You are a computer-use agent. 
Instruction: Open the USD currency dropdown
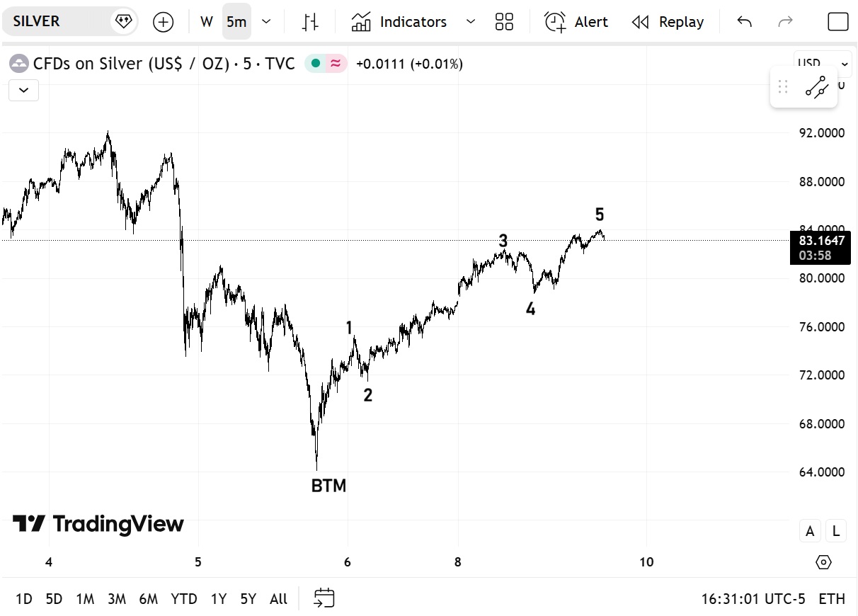click(823, 64)
